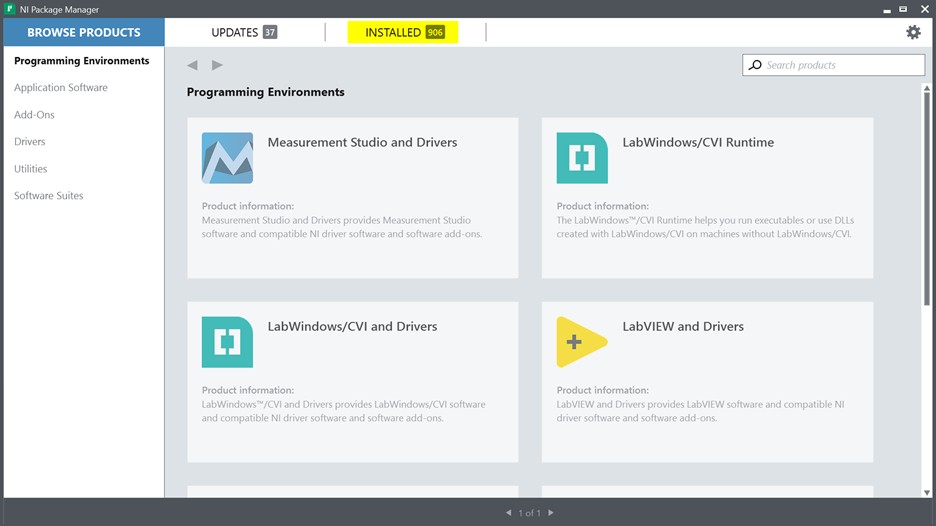Image resolution: width=936 pixels, height=526 pixels.
Task: Click the LabWindows/CVI and Drivers icon
Action: pos(227,342)
